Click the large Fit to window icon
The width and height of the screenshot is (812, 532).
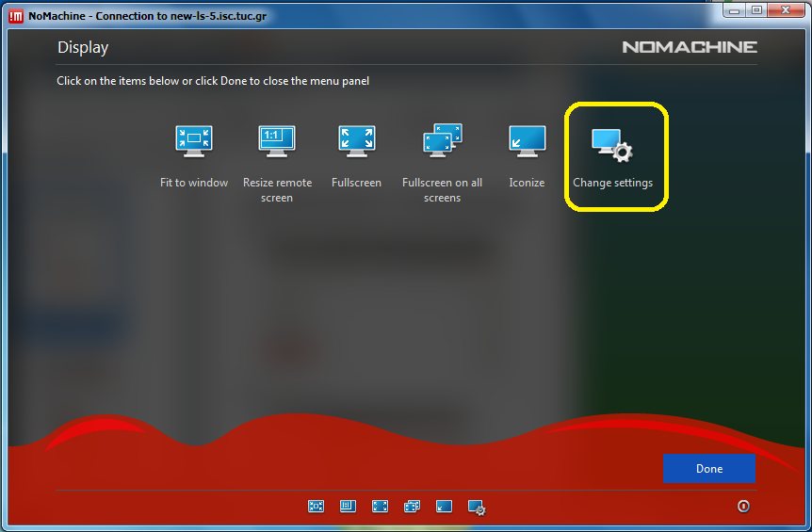click(194, 139)
